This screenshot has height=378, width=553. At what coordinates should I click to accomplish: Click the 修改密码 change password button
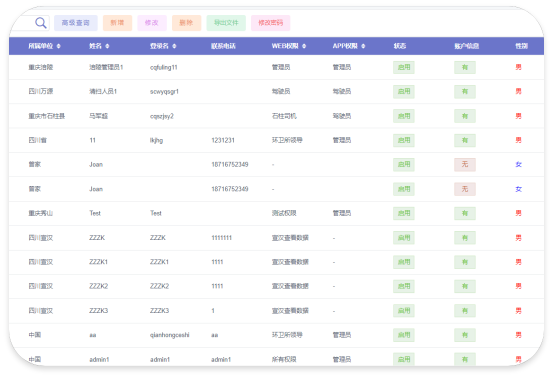(x=271, y=23)
